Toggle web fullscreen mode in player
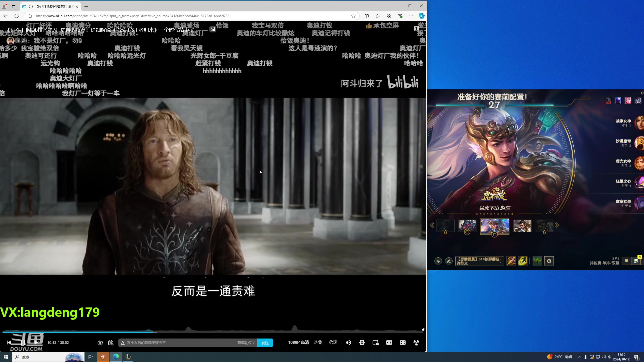The width and height of the screenshot is (644, 362). 403,343
